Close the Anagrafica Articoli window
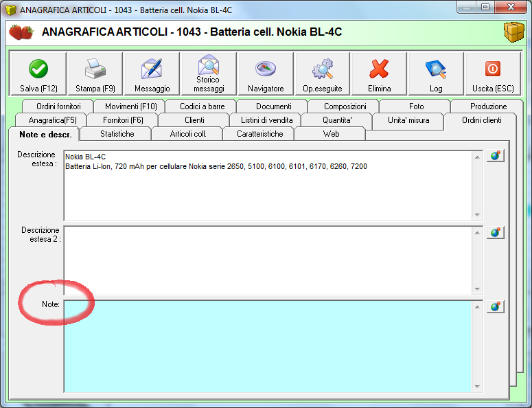The image size is (532, 408). click(x=511, y=7)
